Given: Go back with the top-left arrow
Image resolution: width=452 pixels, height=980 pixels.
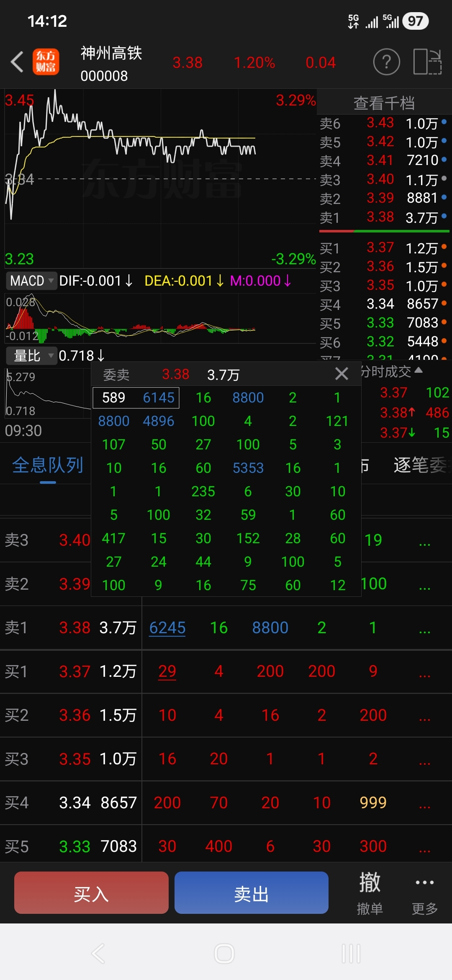Looking at the screenshot, I should point(17,62).
